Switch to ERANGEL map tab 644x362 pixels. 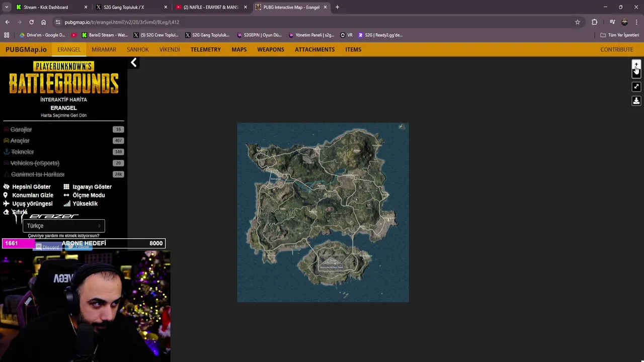(69, 49)
